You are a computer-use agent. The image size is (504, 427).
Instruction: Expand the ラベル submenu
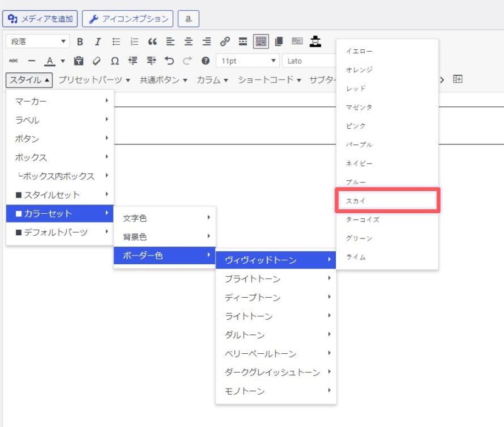click(x=60, y=120)
